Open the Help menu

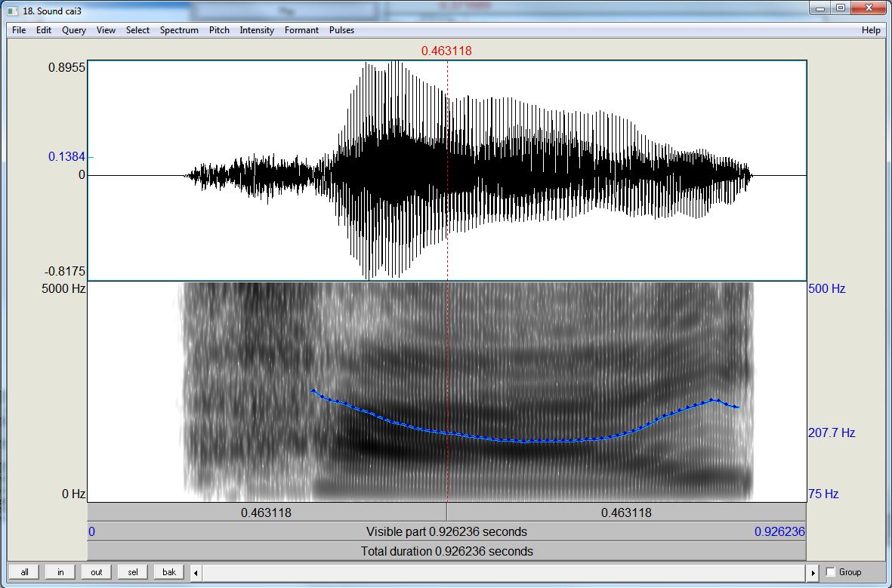point(871,30)
